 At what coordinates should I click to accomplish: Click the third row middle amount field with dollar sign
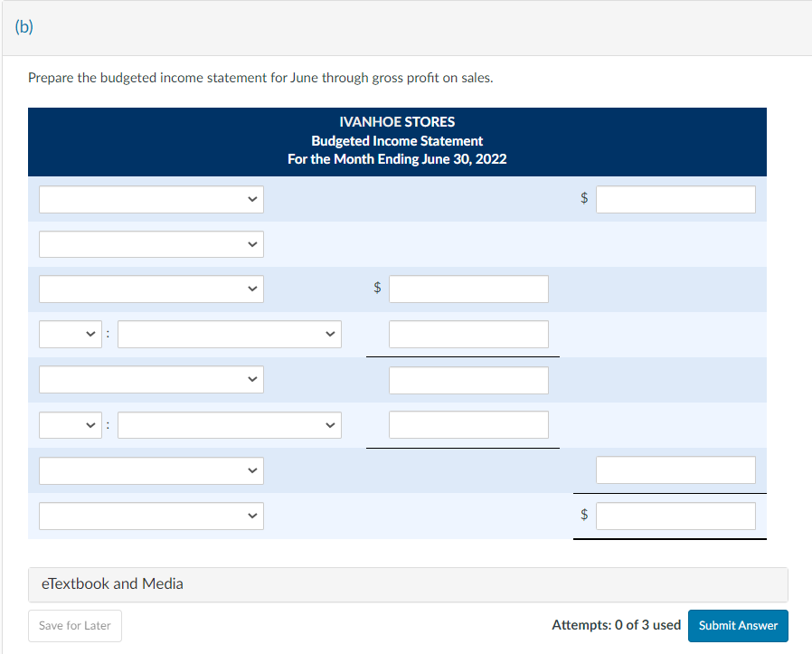pos(468,289)
